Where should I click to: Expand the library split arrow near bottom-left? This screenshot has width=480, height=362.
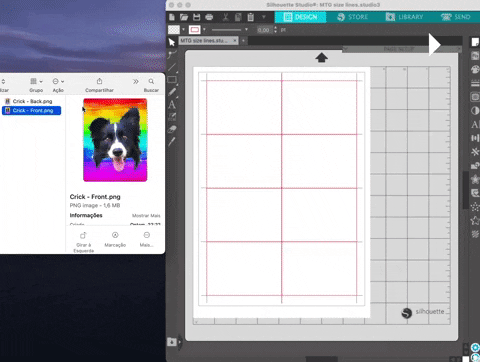[180, 342]
